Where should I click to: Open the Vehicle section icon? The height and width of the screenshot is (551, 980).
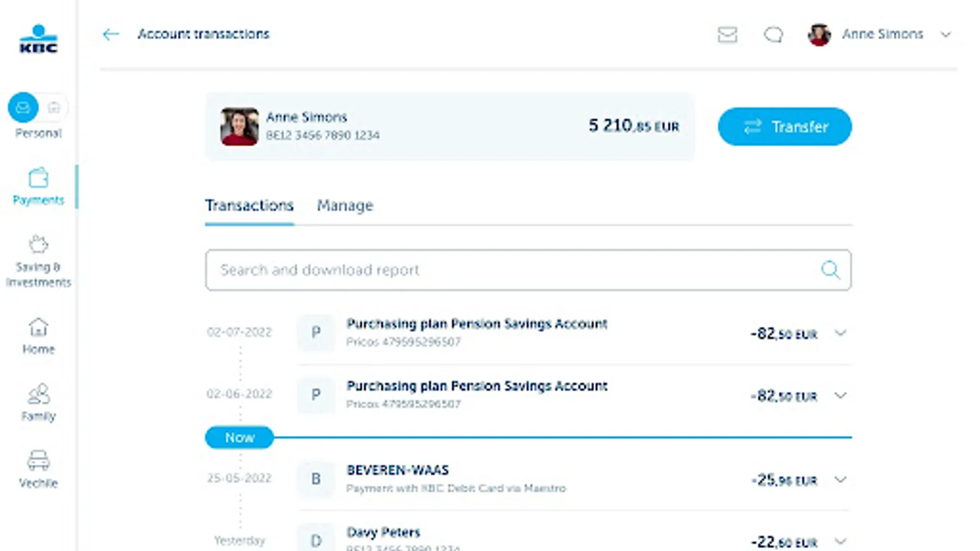[x=38, y=460]
